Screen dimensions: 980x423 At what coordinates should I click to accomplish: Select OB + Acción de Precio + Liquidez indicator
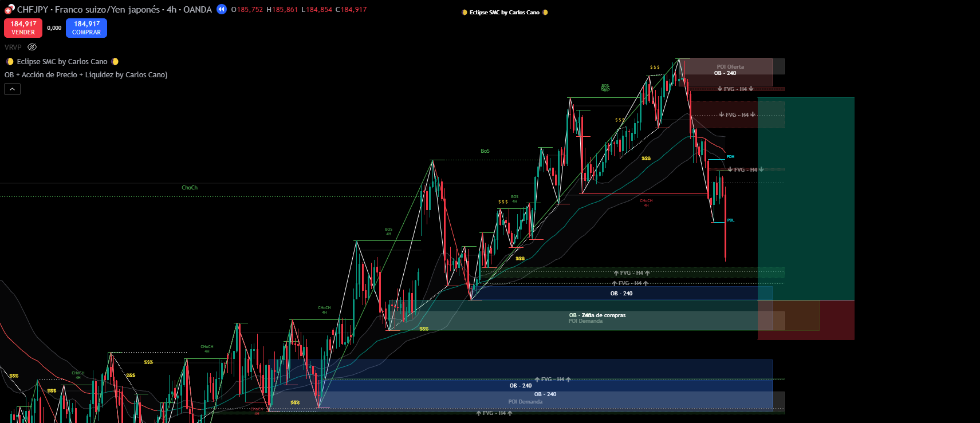(x=86, y=75)
